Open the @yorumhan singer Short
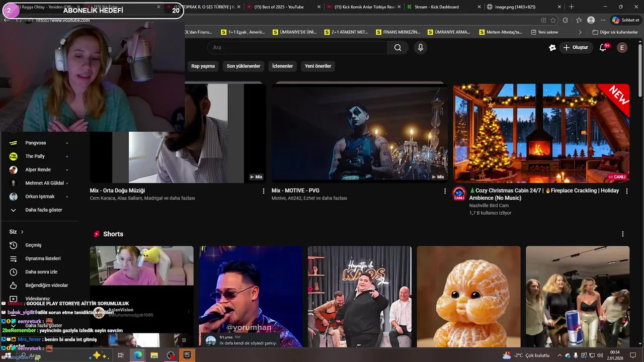 point(251,297)
